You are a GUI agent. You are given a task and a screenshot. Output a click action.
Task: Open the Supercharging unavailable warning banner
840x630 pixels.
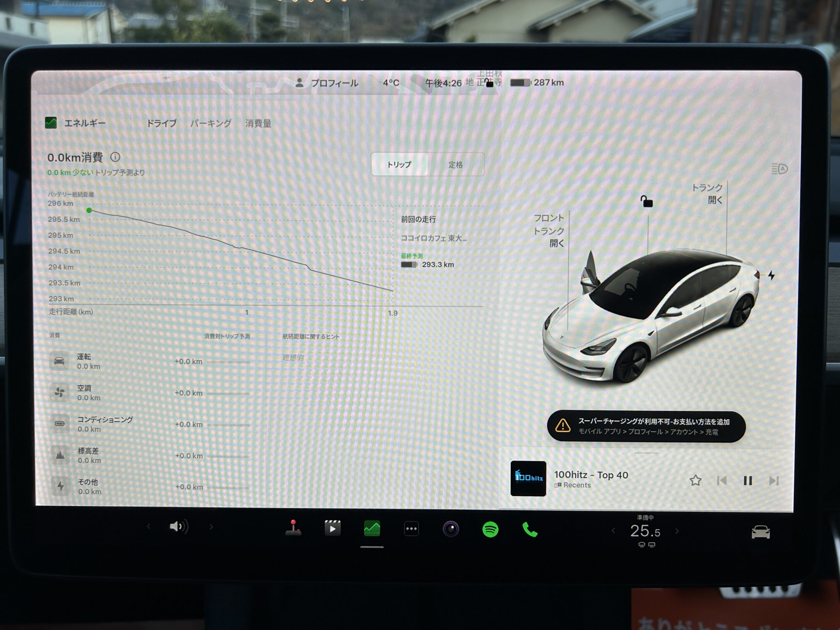click(646, 427)
